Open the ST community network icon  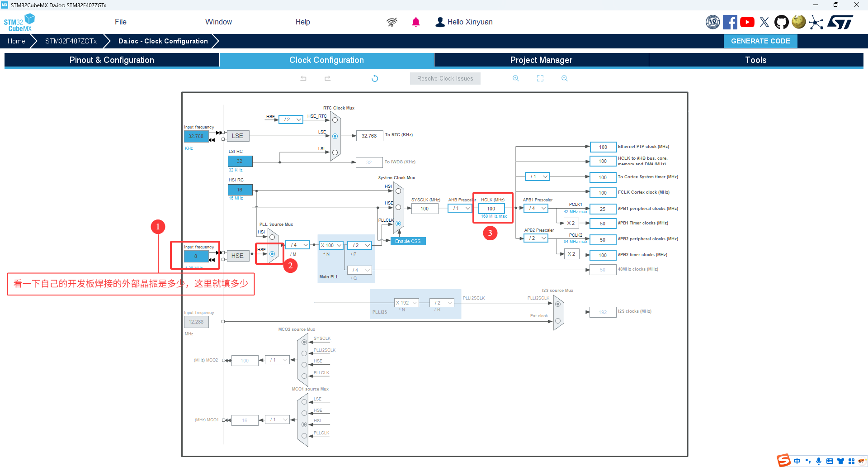816,22
